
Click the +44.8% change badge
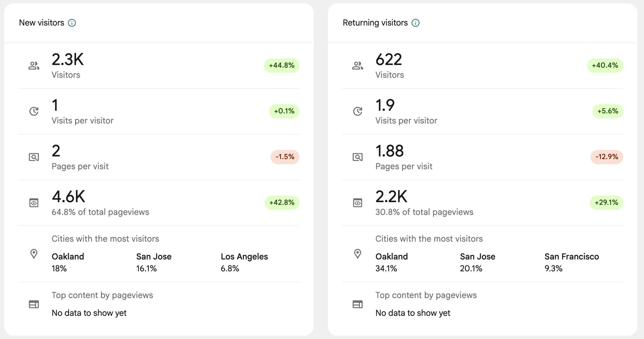(x=281, y=65)
